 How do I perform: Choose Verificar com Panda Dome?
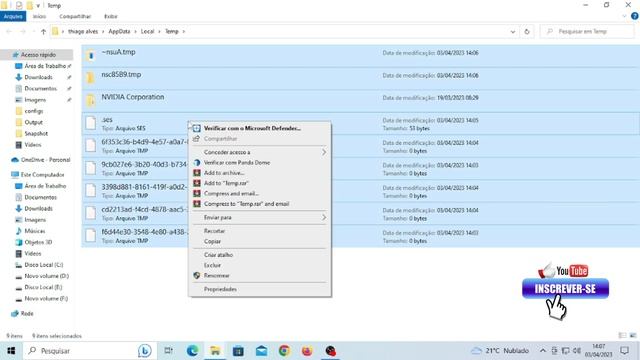tap(260, 162)
